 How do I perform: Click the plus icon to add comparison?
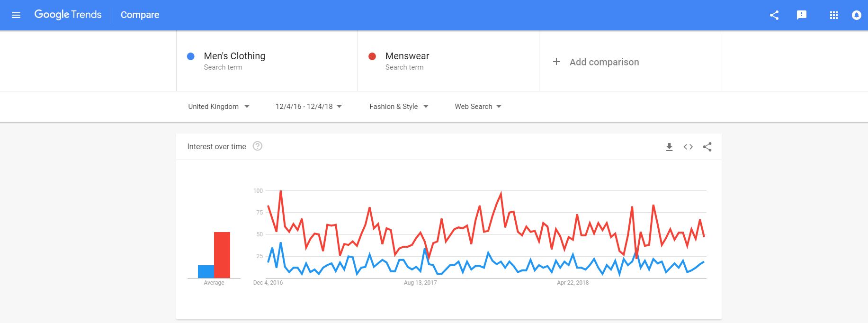(x=556, y=62)
